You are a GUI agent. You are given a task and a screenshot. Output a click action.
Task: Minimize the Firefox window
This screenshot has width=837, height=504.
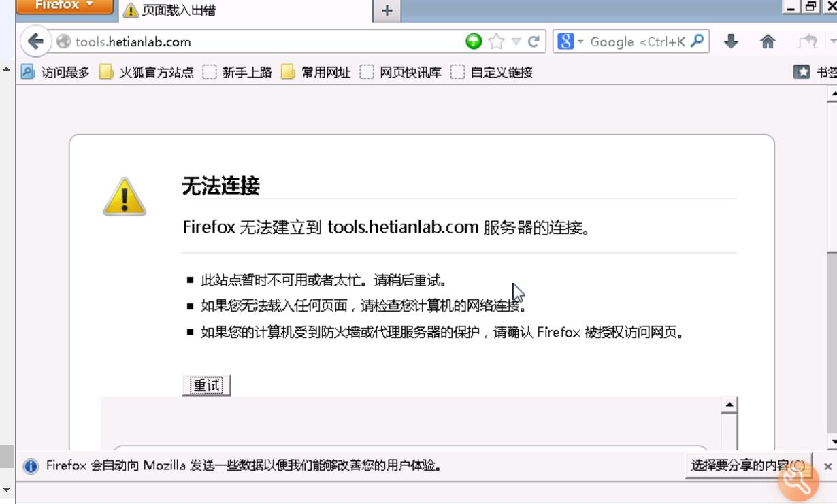[x=791, y=6]
